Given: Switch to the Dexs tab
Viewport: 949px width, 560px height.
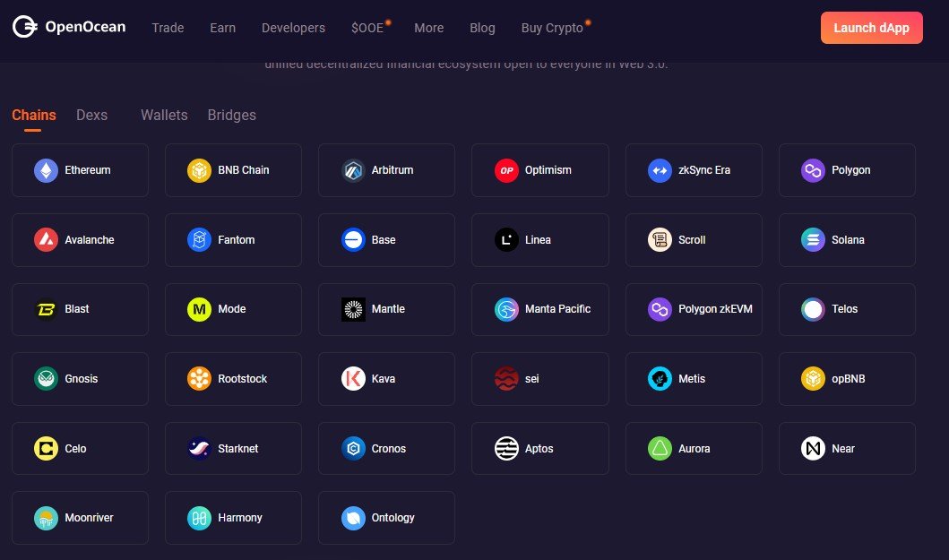Looking at the screenshot, I should click(92, 115).
